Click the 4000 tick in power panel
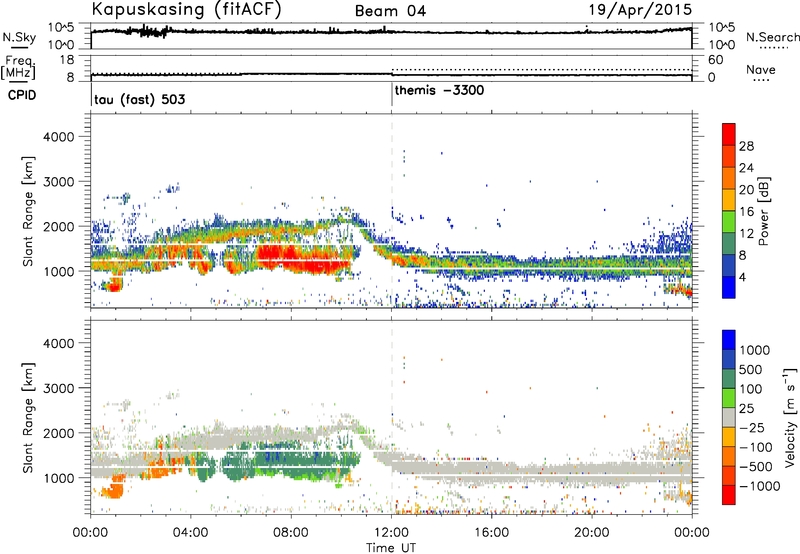The image size is (800, 554). [x=59, y=137]
